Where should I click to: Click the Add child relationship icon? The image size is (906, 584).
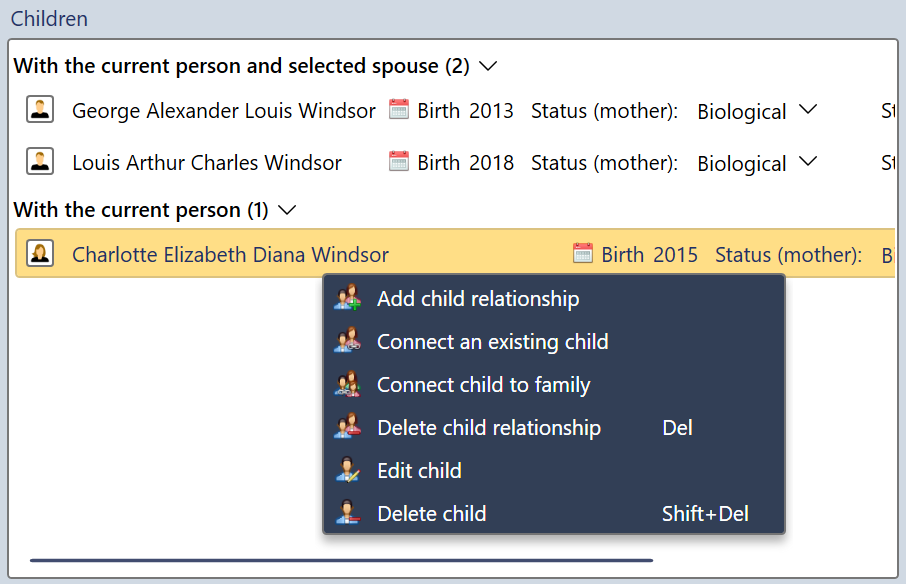pos(349,298)
